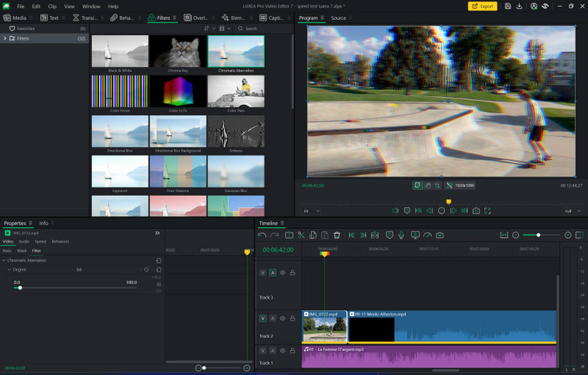The width and height of the screenshot is (588, 375).
Task: Click the Copy icon in the timeline toolbar
Action: pyautogui.click(x=313, y=235)
